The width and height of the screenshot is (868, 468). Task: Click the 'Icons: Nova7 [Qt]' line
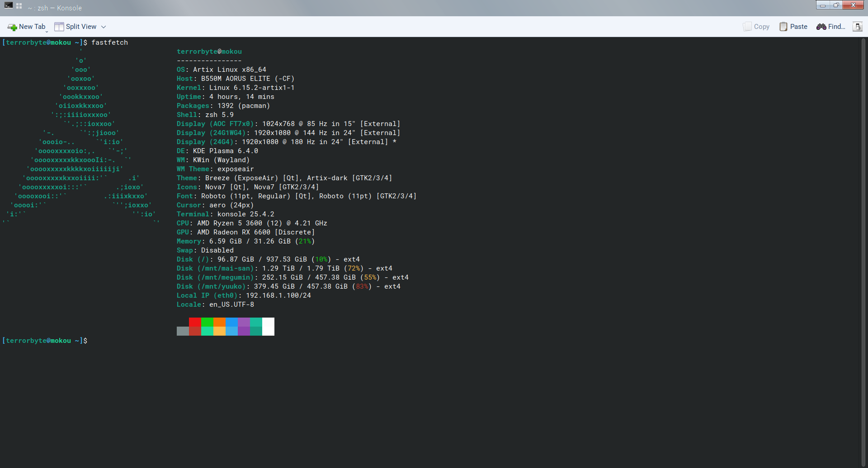pos(248,187)
